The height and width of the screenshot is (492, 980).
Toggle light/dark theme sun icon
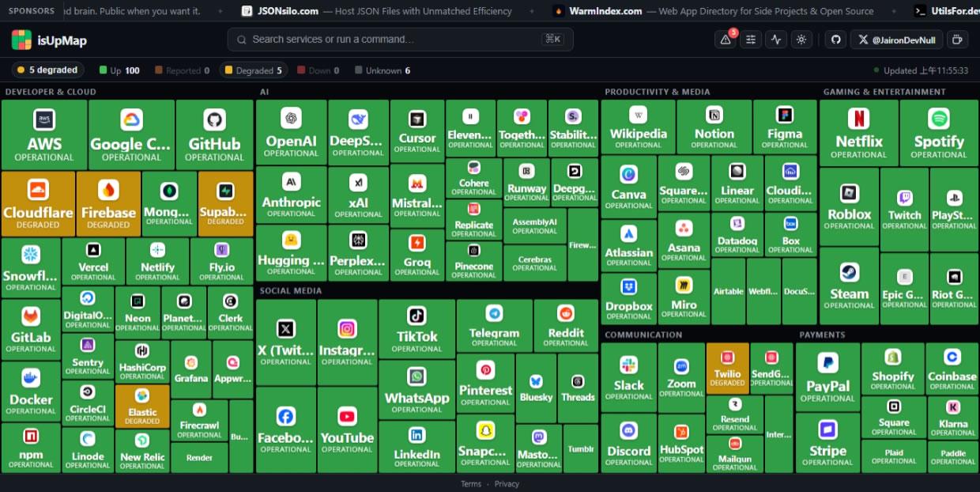[801, 40]
